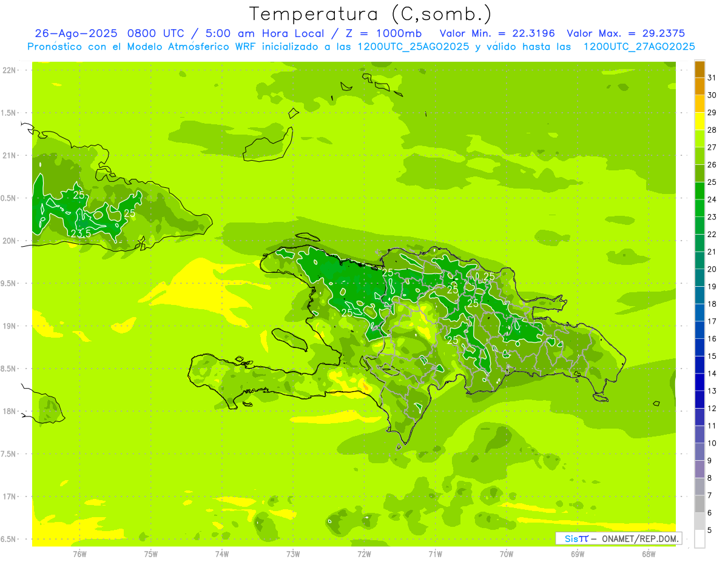Click the "20N" latitude label

pyautogui.click(x=9, y=241)
